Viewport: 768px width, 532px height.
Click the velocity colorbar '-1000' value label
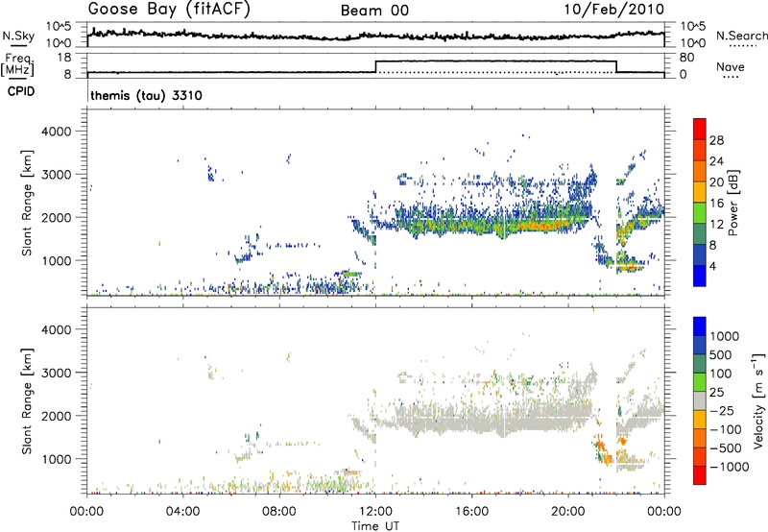730,467
